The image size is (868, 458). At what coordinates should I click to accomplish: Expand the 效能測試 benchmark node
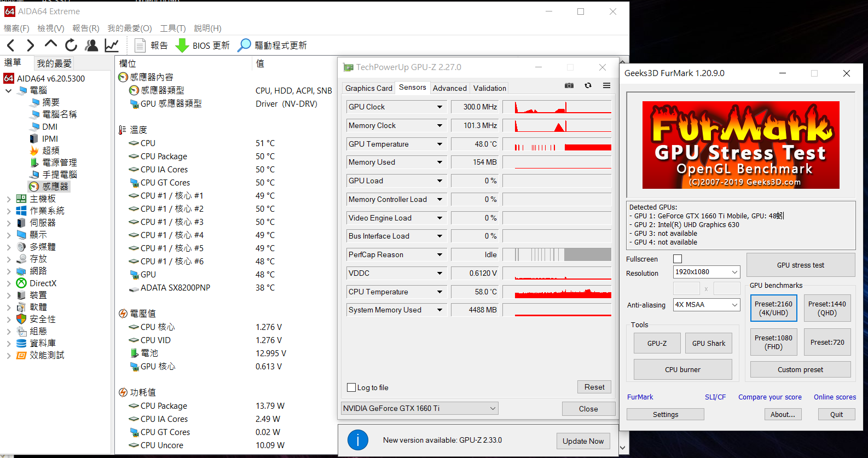[8, 355]
